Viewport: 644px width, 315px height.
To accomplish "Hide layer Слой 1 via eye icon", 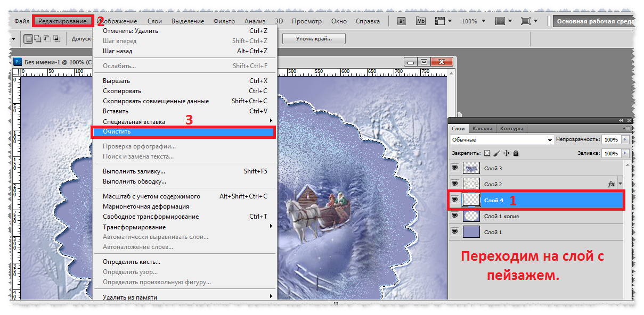I will (455, 232).
